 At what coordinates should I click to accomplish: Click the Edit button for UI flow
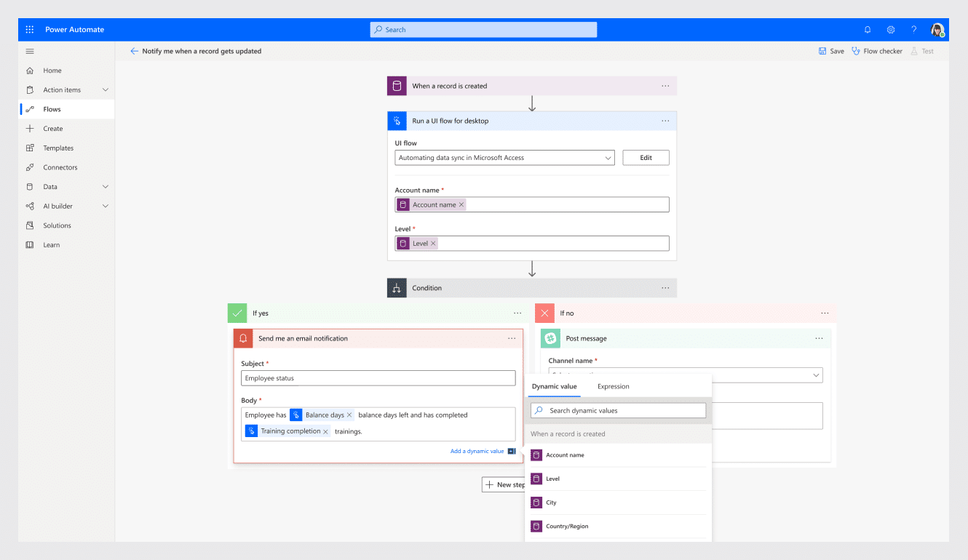(x=646, y=158)
